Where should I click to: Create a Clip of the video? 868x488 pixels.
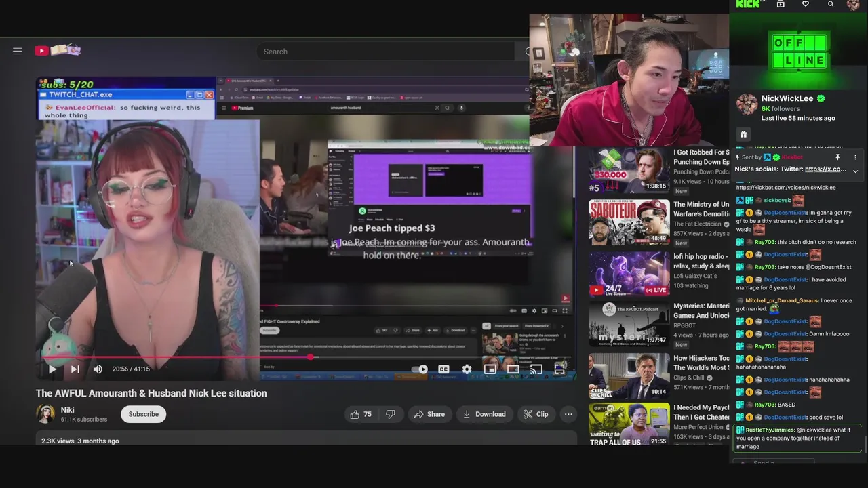(535, 414)
